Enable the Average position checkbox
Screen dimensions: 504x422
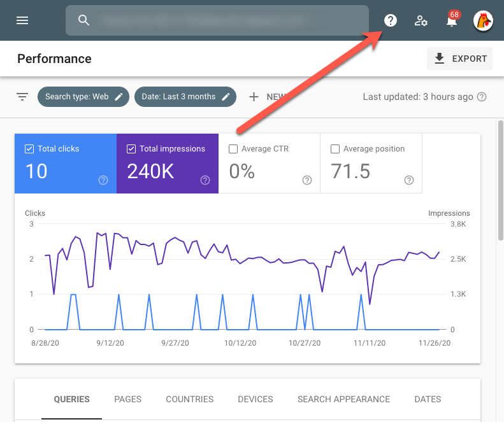tap(335, 149)
